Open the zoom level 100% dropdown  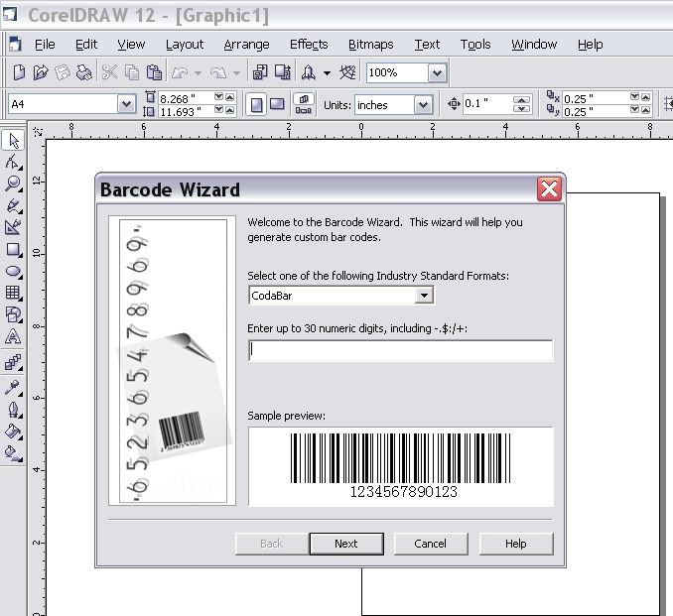coord(437,73)
